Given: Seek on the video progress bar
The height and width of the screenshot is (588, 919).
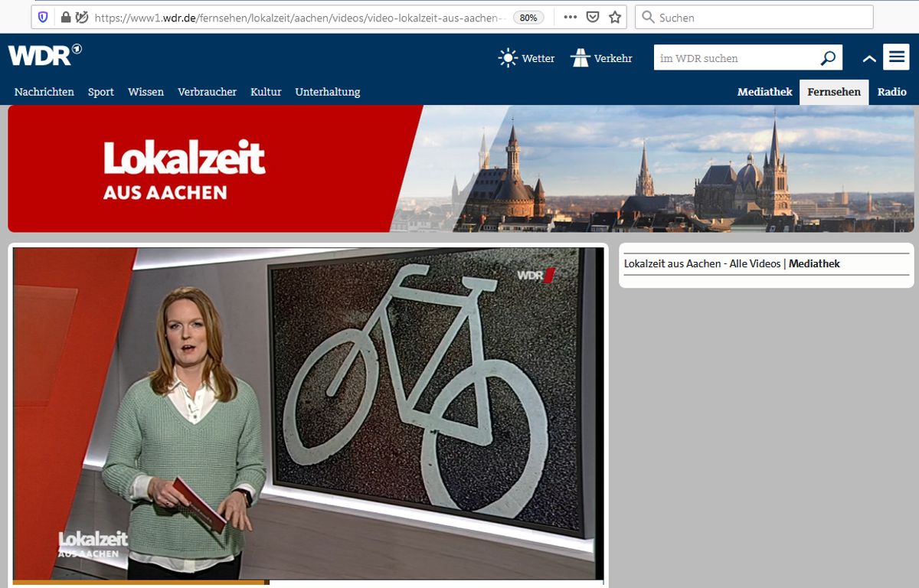Looking at the screenshot, I should click(309, 583).
